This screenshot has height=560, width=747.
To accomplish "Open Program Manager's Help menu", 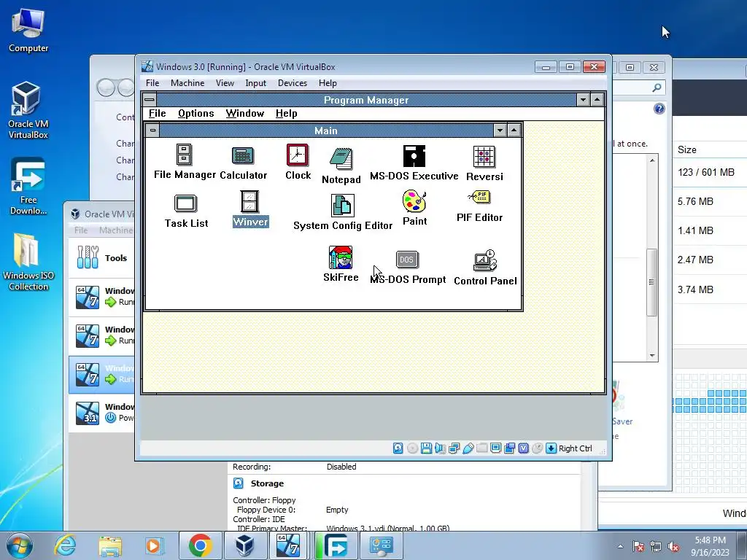I will click(286, 113).
